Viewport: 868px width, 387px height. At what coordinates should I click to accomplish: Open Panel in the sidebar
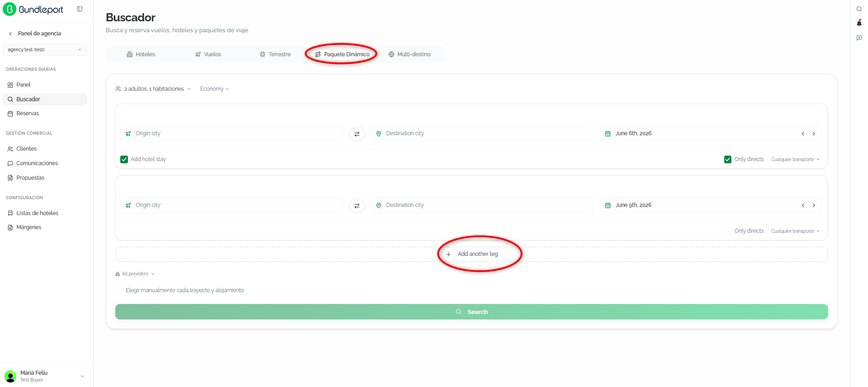coord(44,85)
